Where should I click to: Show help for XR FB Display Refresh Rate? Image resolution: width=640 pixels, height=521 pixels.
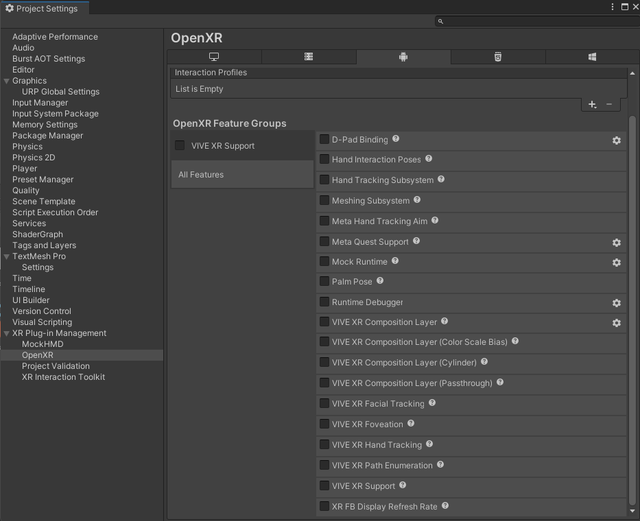point(445,505)
